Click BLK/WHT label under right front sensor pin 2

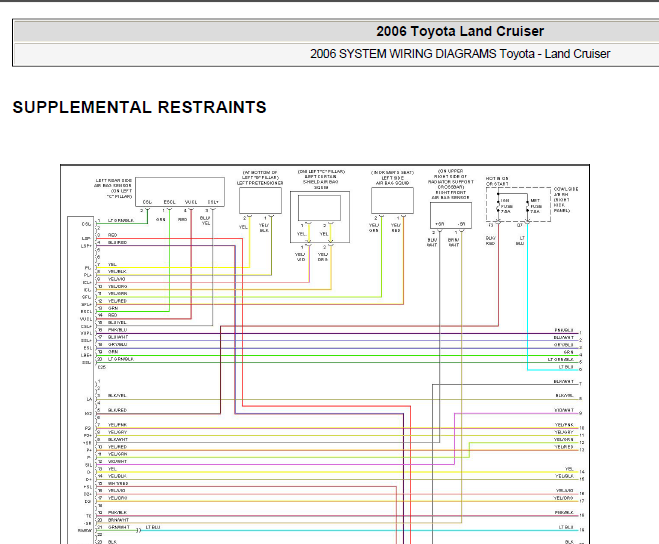click(432, 242)
